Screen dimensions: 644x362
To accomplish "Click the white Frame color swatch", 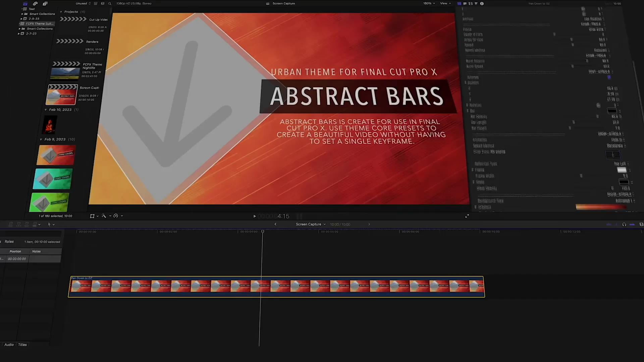I will click(622, 170).
